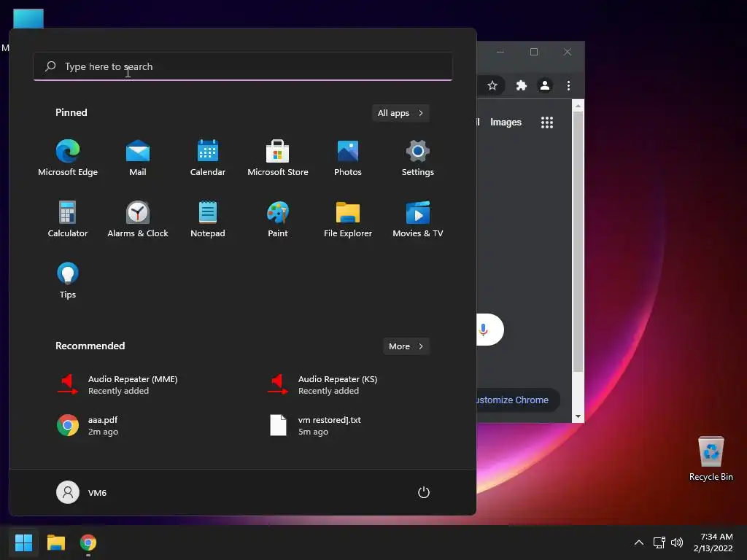The image size is (747, 560).
Task: Show hidden system tray icons
Action: tap(639, 542)
